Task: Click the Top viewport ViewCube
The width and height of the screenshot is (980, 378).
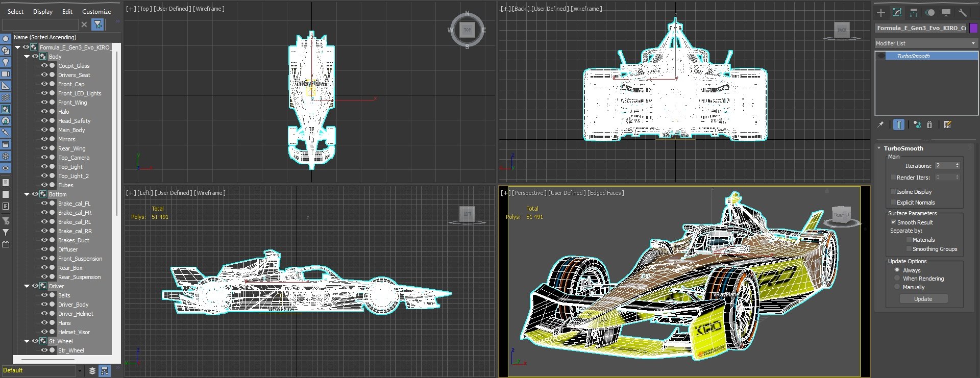Action: (467, 30)
